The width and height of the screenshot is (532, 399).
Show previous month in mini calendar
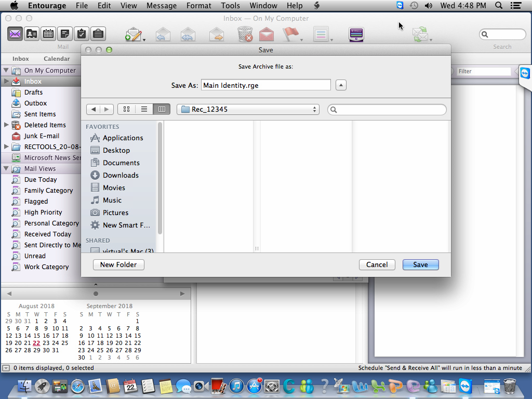(x=9, y=294)
